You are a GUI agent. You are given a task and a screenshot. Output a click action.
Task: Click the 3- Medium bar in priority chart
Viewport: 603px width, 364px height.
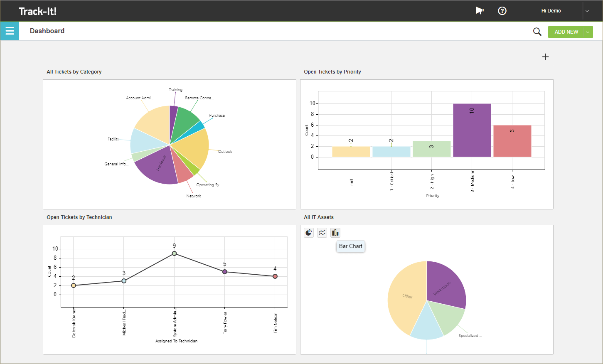tap(472, 129)
